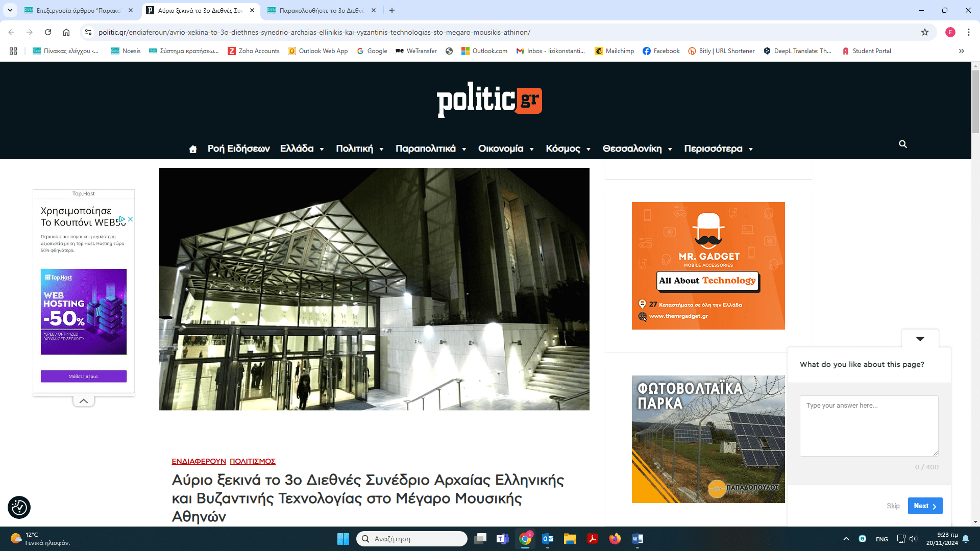980x551 pixels.
Task: Collapse the feedback survey widget
Action: tap(920, 339)
